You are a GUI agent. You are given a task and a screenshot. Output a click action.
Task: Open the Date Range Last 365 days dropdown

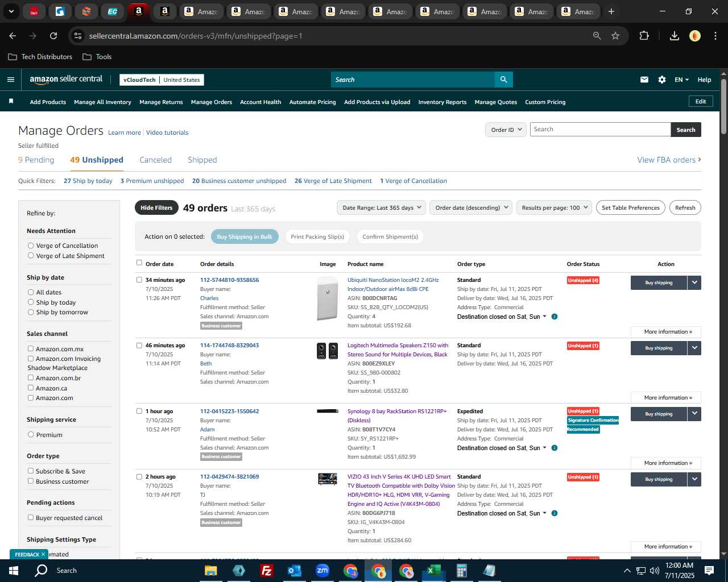[381, 207]
